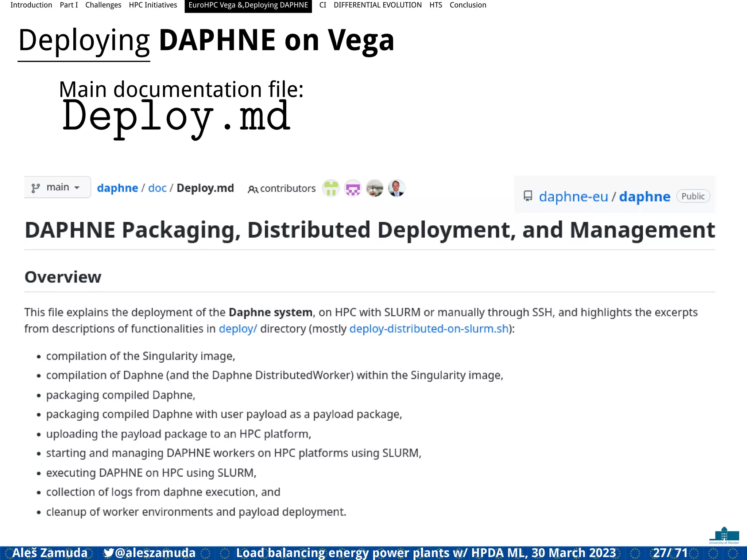Open purple pixel contributor avatar
747x560 pixels.
353,188
